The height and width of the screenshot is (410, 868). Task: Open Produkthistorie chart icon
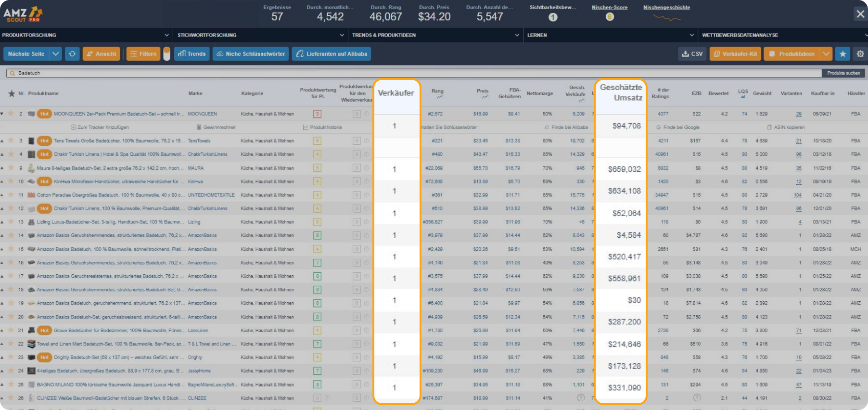point(306,128)
